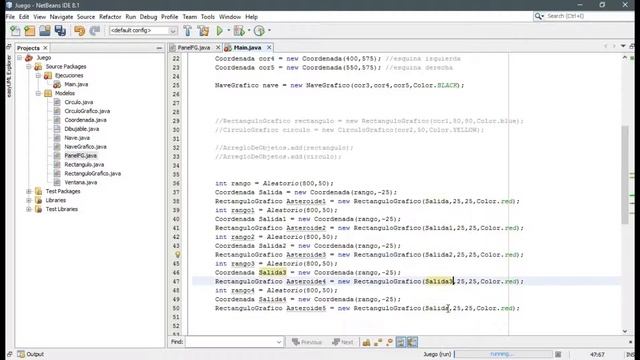Click the Redo arrow icon
Image resolution: width=640 pixels, height=360 pixels.
(x=95, y=31)
